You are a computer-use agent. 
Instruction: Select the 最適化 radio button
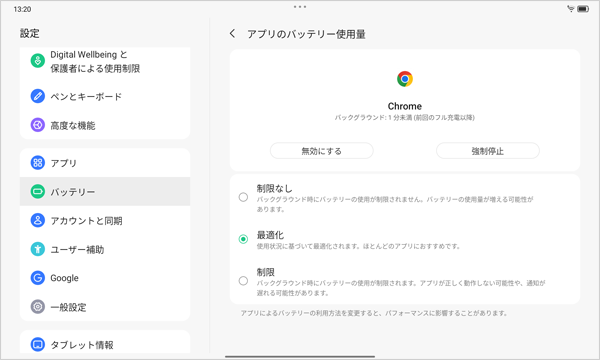click(x=243, y=239)
